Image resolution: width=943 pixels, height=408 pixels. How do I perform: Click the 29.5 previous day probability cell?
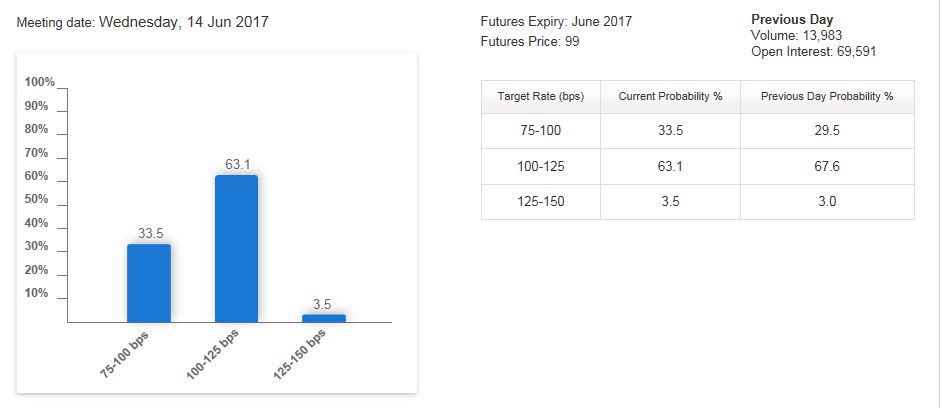(827, 131)
